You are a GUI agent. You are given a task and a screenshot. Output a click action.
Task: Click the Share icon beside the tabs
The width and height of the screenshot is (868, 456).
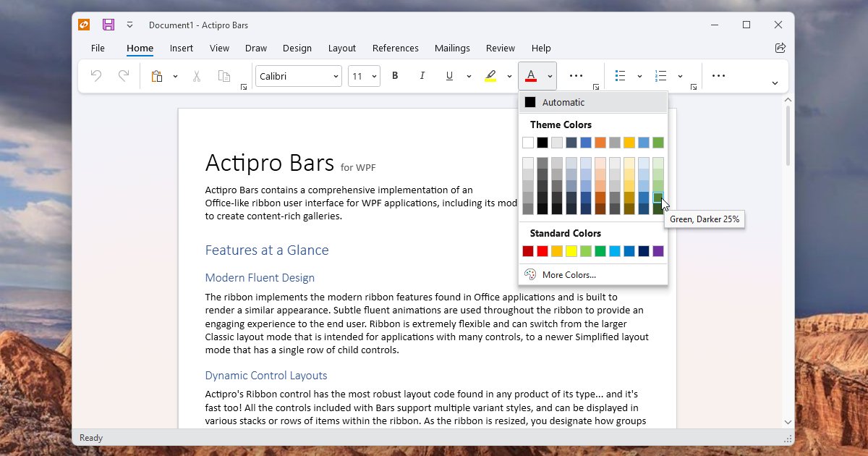tap(780, 48)
